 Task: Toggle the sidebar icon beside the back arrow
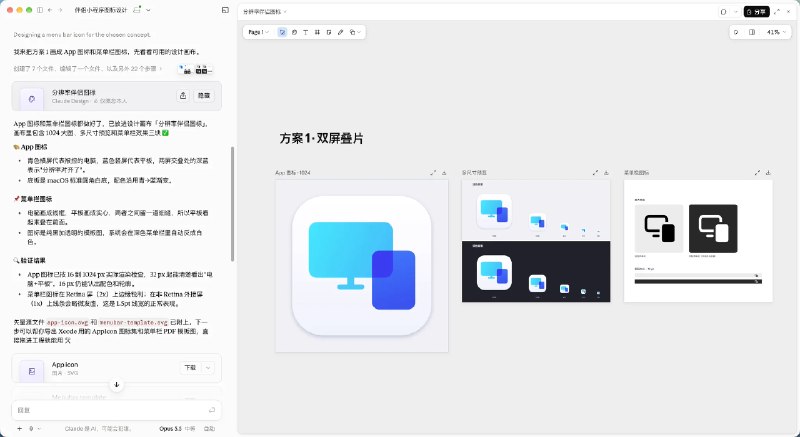point(40,10)
